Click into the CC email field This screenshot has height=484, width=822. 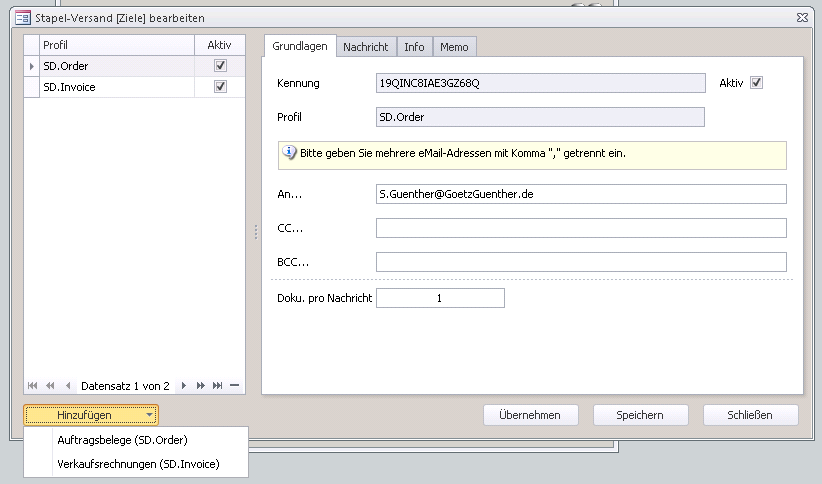(580, 228)
